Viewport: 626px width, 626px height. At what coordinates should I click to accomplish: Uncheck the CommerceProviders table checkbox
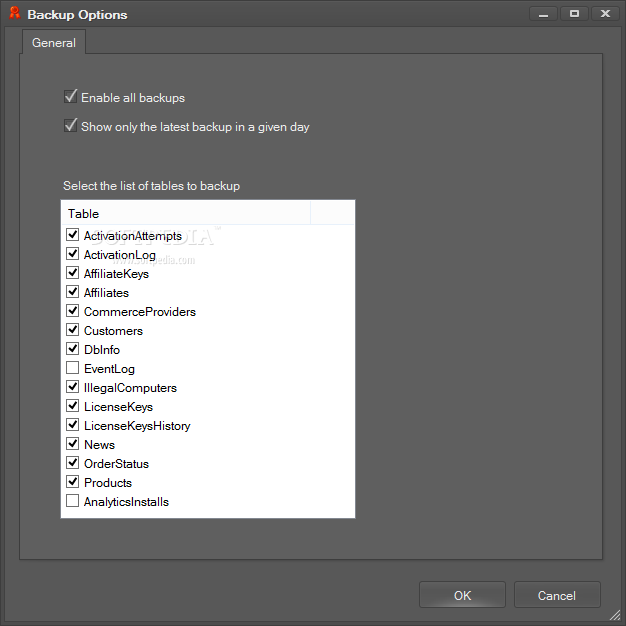[72, 311]
